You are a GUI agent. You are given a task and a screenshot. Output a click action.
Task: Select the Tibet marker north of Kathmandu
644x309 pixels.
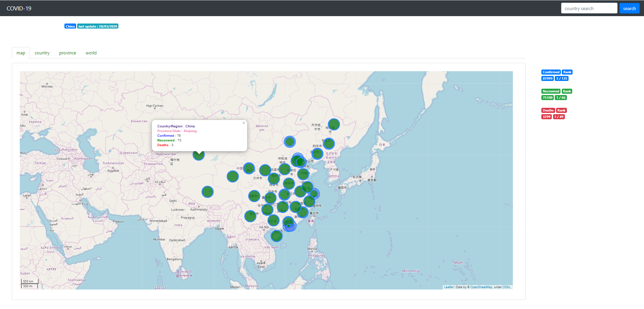(x=208, y=192)
